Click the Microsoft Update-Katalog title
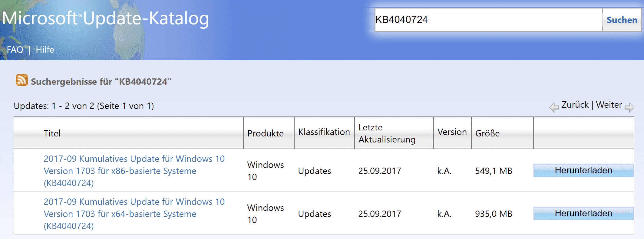Viewport: 644px width, 239px height. (105, 18)
